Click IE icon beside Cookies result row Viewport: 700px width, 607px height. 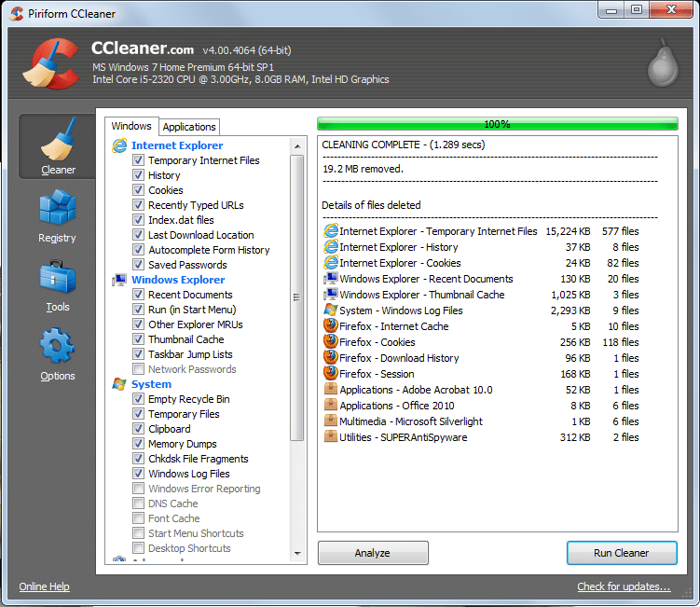(331, 263)
